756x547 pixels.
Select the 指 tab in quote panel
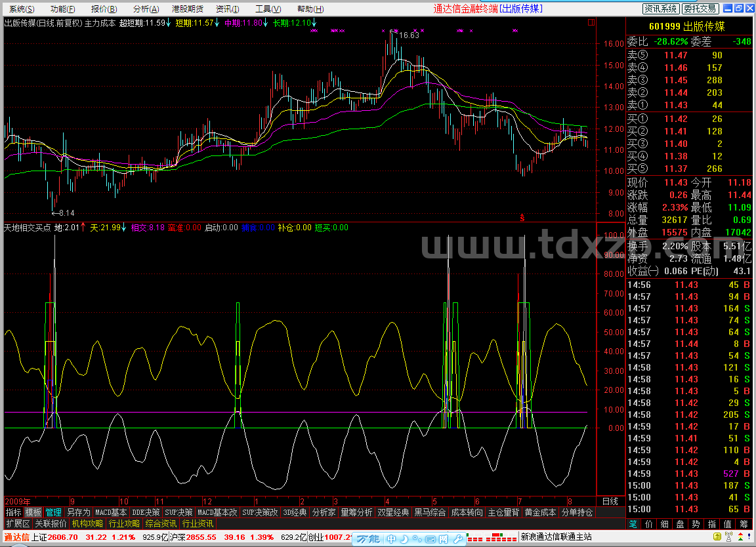(711, 524)
